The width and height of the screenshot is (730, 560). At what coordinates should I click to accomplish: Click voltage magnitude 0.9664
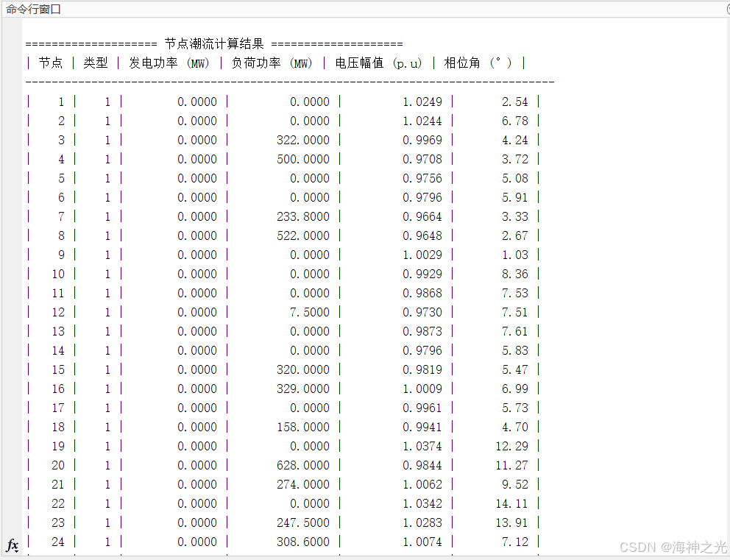click(x=422, y=216)
